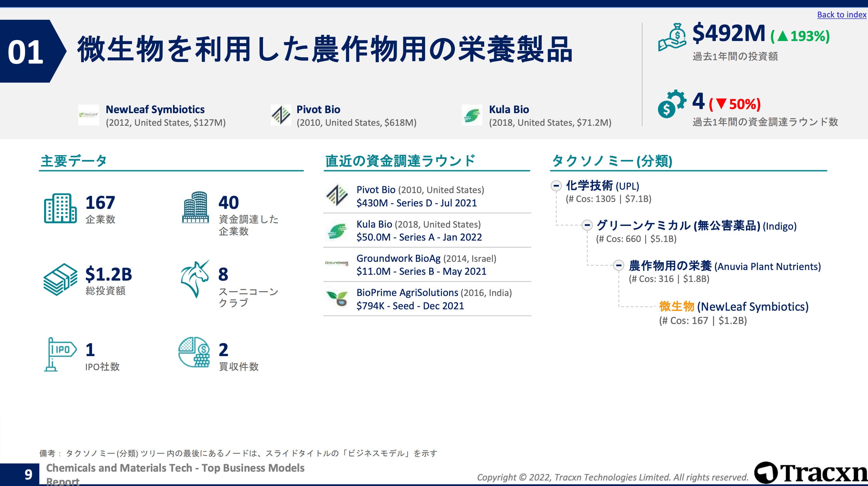Click the funded companies skyscraper icon
This screenshot has height=486, width=868.
195,207
